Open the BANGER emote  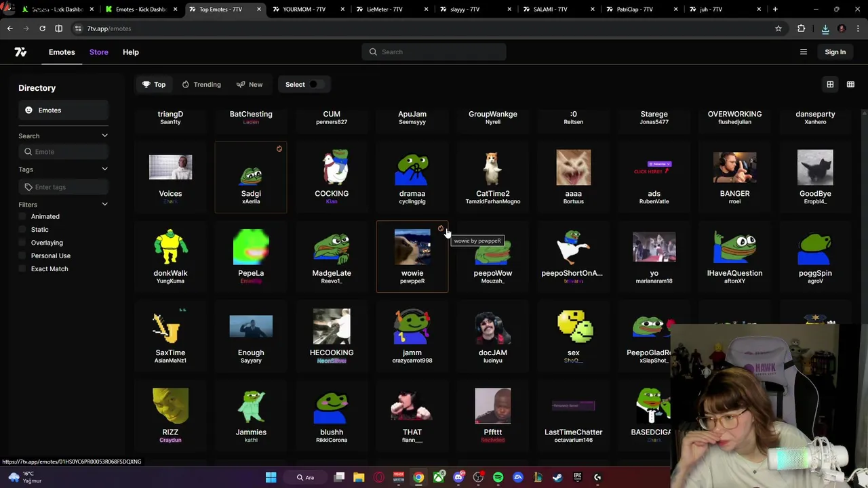click(734, 178)
